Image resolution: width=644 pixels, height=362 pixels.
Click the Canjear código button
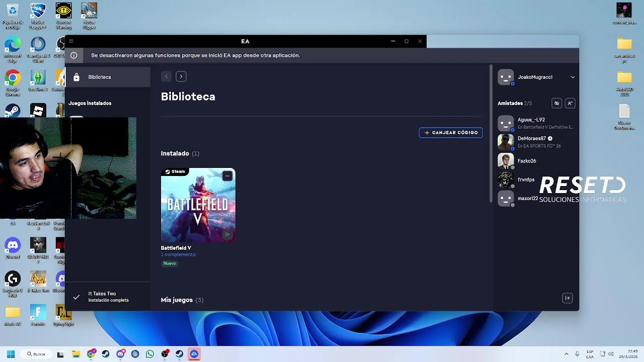[451, 133]
